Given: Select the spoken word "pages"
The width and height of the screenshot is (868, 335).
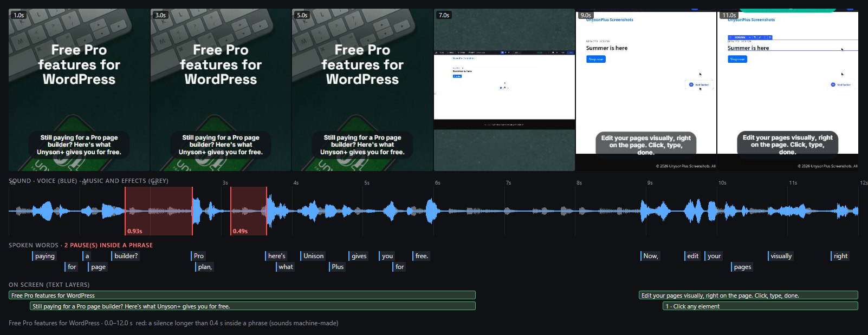Looking at the screenshot, I should (x=742, y=267).
